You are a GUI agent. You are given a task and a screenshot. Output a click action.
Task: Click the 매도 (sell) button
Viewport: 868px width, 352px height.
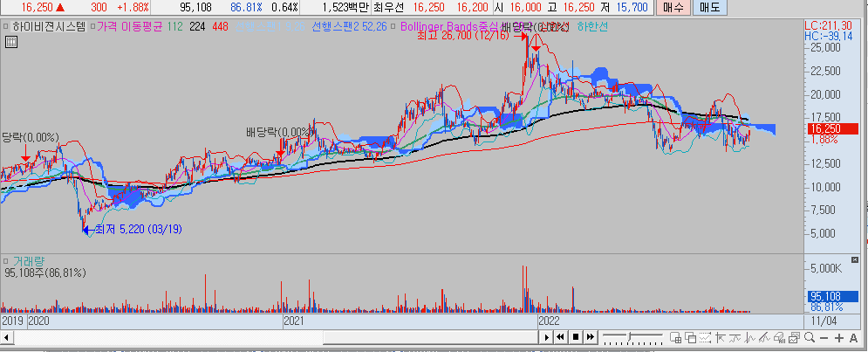pos(710,8)
